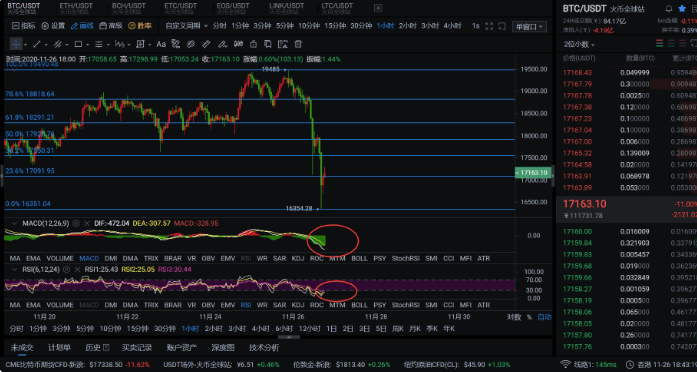The height and width of the screenshot is (372, 697).
Task: Toggle fullscreen chart view icon
Action: pyautogui.click(x=489, y=26)
